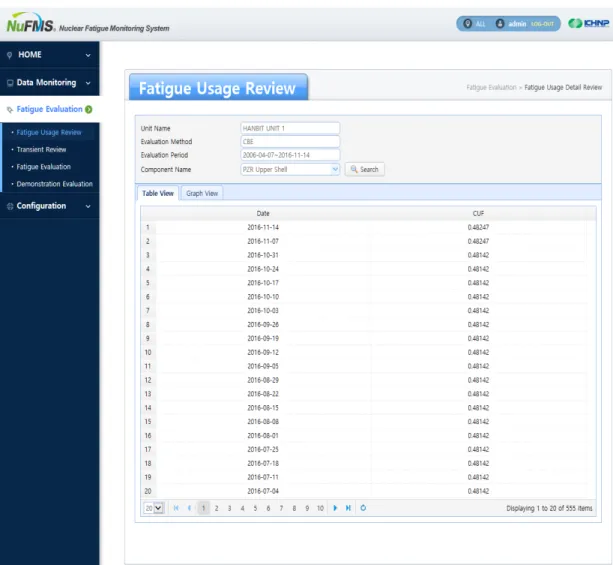Click the Displaying 1 to 20 of 555 items text
The width and height of the screenshot is (613, 565).
[x=549, y=508]
